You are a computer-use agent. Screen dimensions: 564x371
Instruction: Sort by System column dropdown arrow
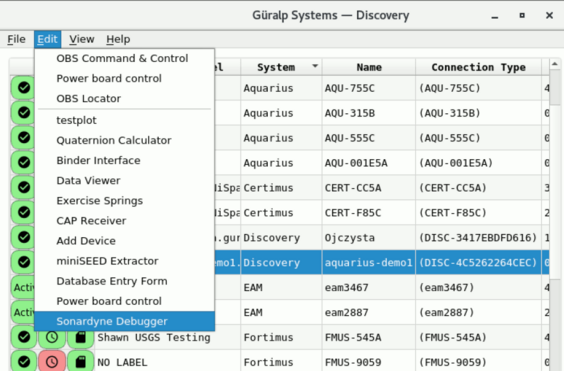[x=315, y=66]
